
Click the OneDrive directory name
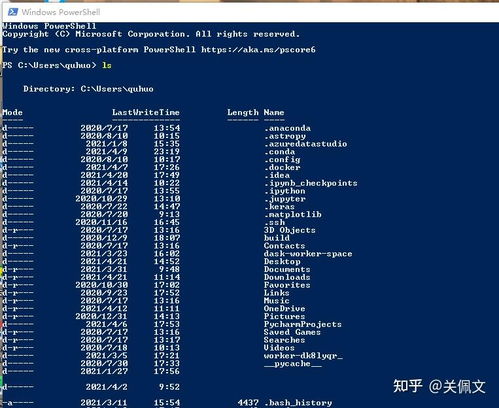pyautogui.click(x=284, y=308)
